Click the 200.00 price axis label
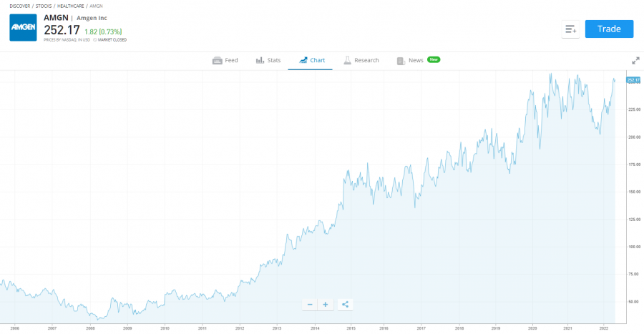Screen dimensions: 644x334 (634, 137)
